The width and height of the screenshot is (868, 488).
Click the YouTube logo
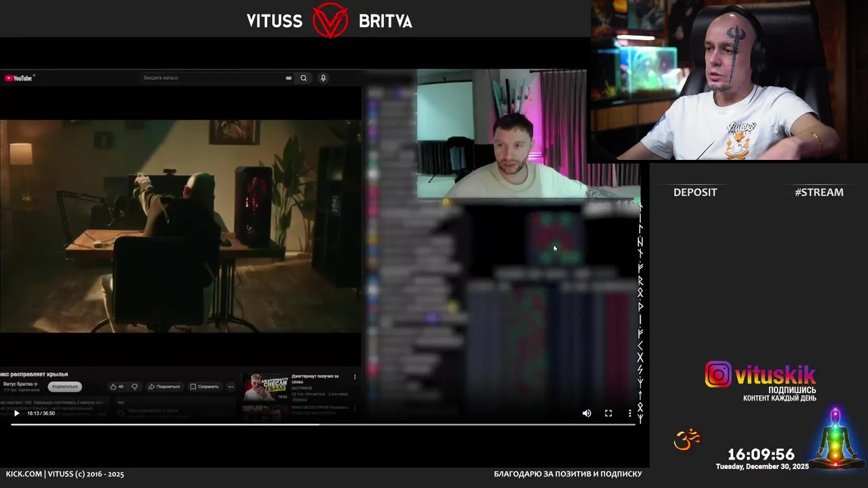point(18,78)
